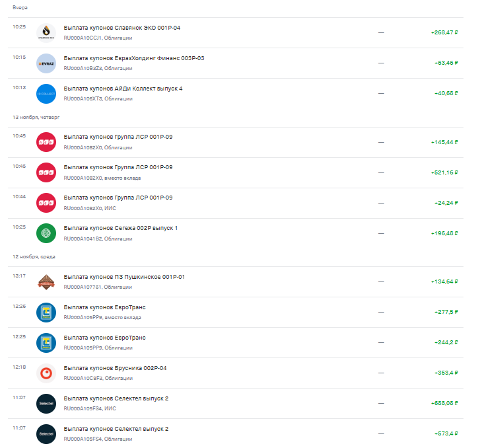Click the 12 ноября, среда date header
This screenshot has width=480, height=448.
34,257
